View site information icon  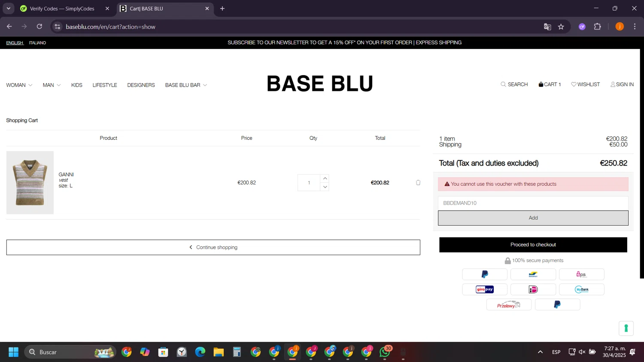pos(57,27)
